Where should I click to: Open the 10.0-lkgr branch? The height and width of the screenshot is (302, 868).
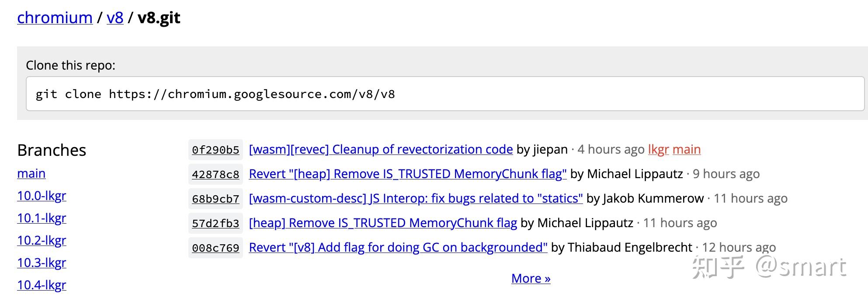42,196
